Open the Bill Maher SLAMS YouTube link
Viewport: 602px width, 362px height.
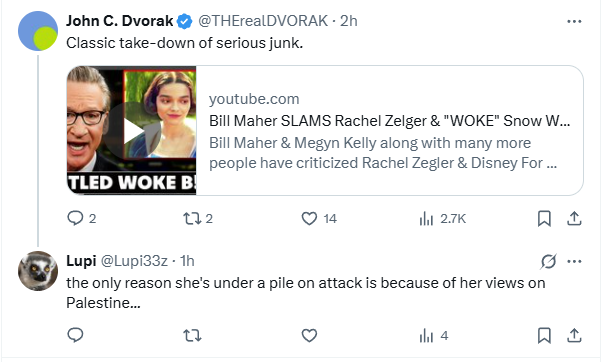(389, 121)
